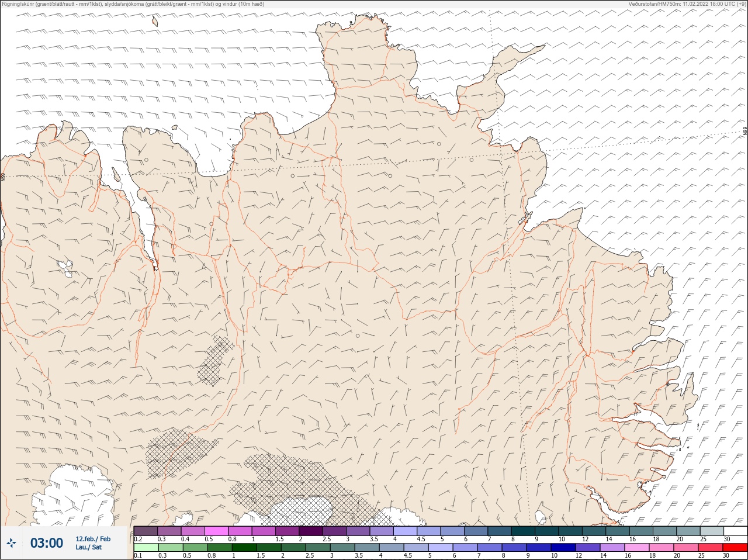
Task: Click the 03:00 forecast time display
Action: 47,544
